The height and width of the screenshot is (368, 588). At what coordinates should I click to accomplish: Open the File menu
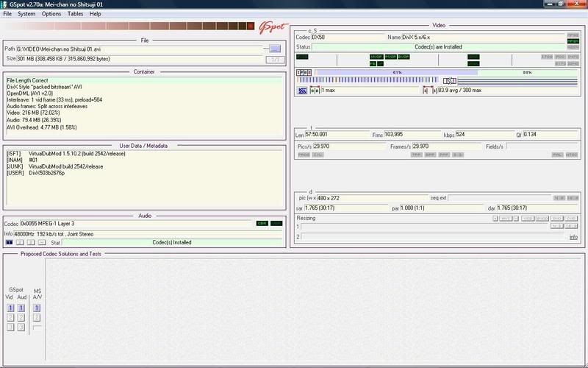pos(7,14)
